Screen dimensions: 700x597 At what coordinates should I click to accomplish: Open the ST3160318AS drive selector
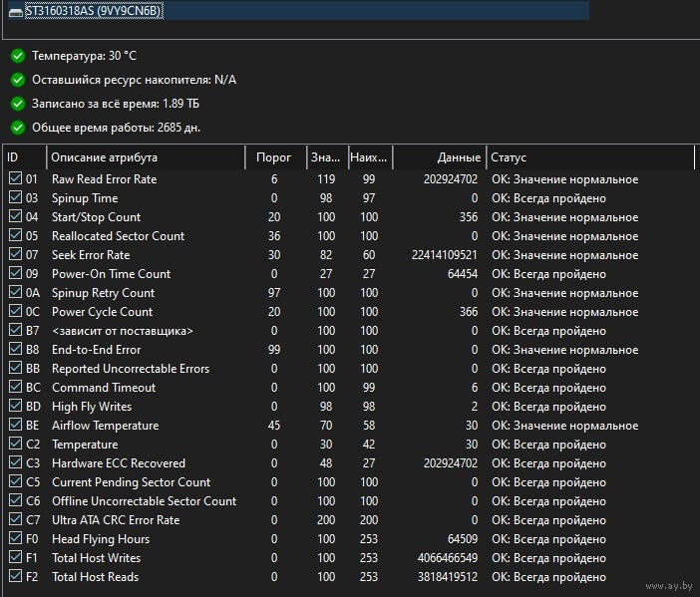[299, 11]
